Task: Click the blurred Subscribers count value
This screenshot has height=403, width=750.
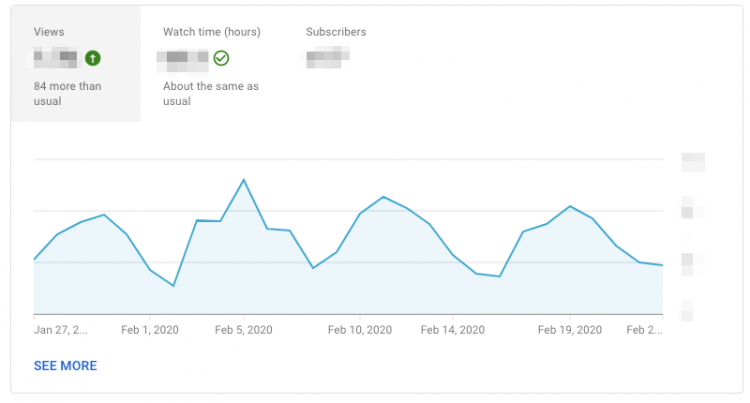Action: coord(327,58)
